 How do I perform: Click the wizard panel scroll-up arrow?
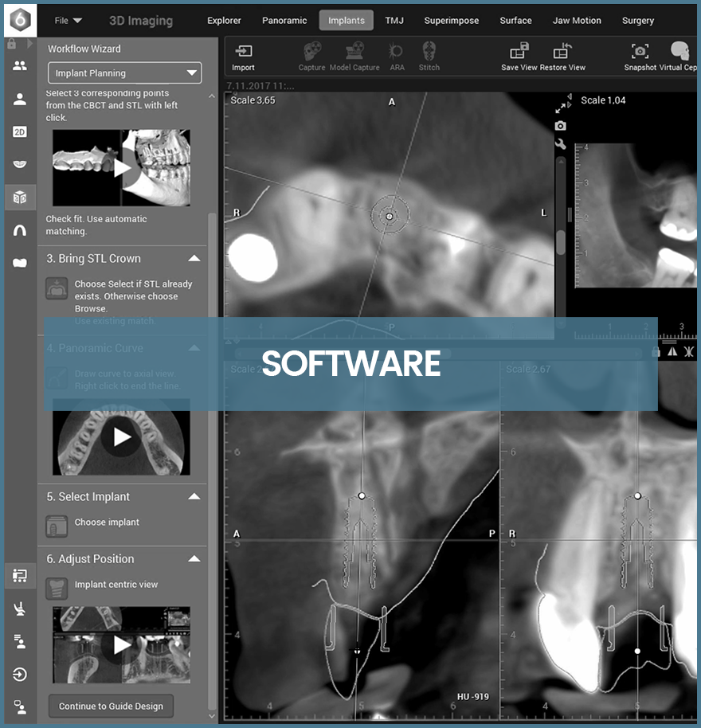[212, 96]
